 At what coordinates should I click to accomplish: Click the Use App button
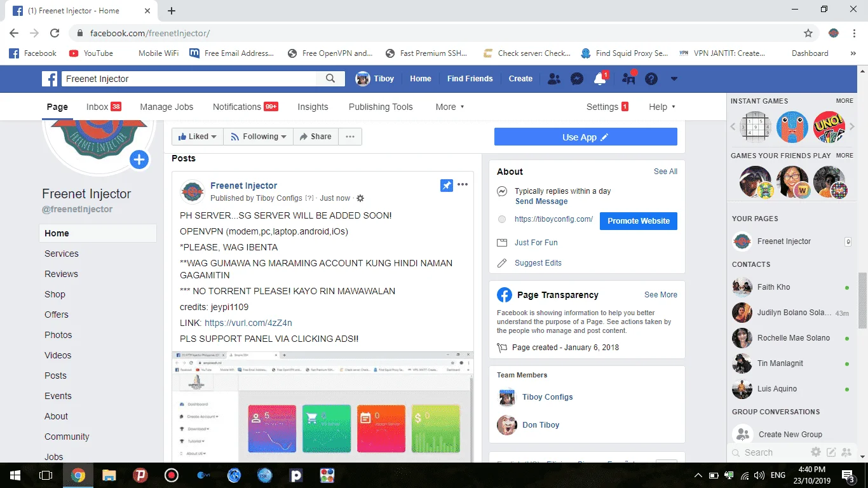click(586, 137)
